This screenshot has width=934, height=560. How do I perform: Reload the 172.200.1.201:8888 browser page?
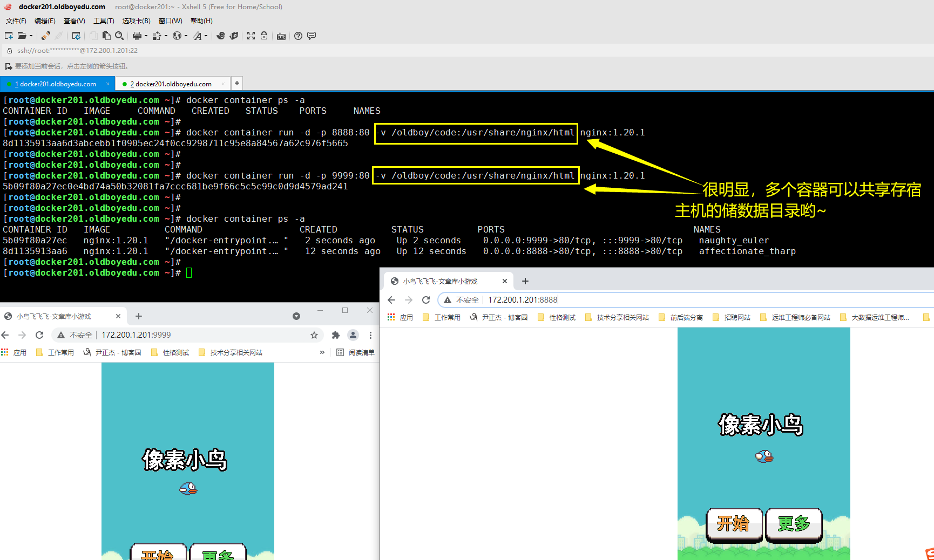[x=426, y=300]
